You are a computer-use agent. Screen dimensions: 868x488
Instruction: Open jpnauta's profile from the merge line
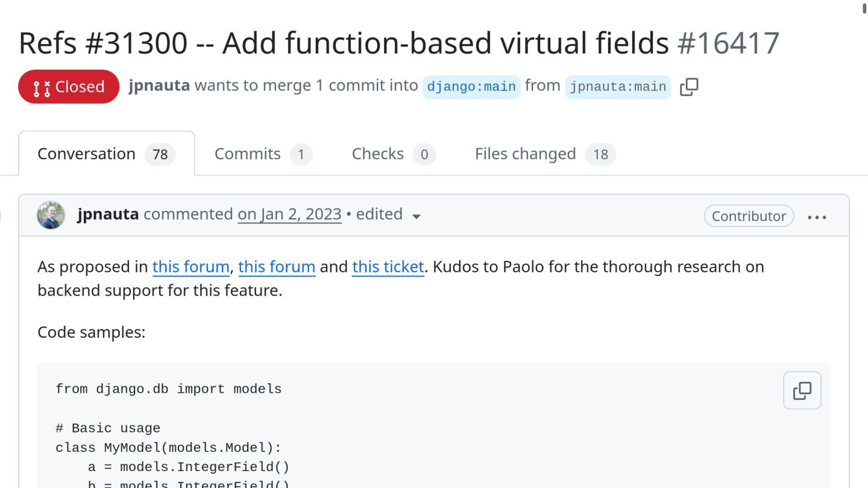(159, 86)
